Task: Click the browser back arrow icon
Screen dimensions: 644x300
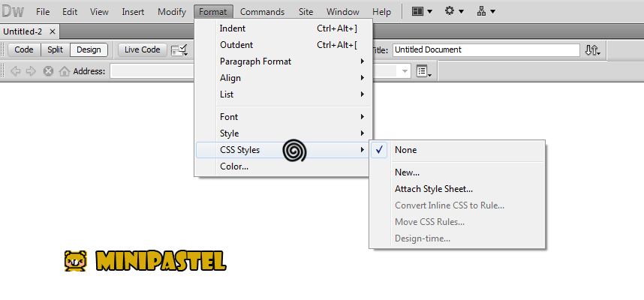Action: coord(15,71)
